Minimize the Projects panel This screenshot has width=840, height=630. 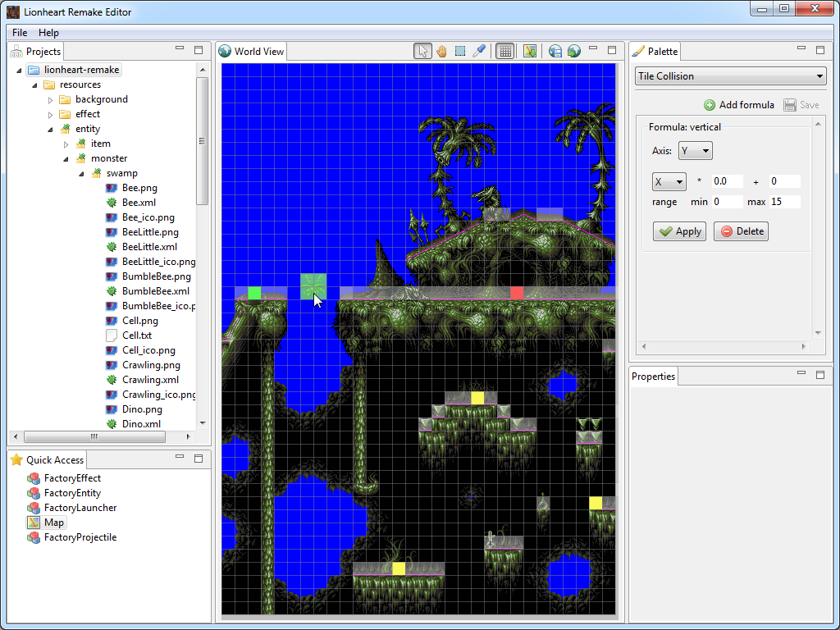(180, 48)
